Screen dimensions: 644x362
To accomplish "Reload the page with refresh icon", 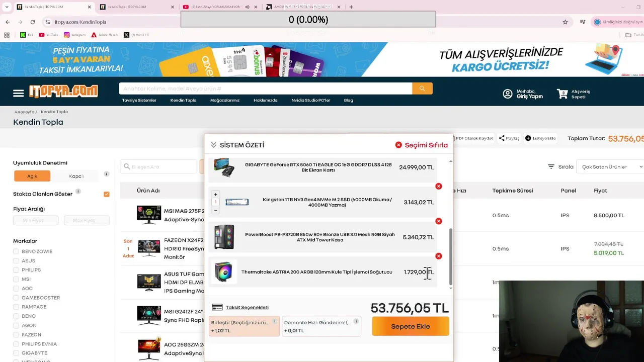I will coord(33,22).
